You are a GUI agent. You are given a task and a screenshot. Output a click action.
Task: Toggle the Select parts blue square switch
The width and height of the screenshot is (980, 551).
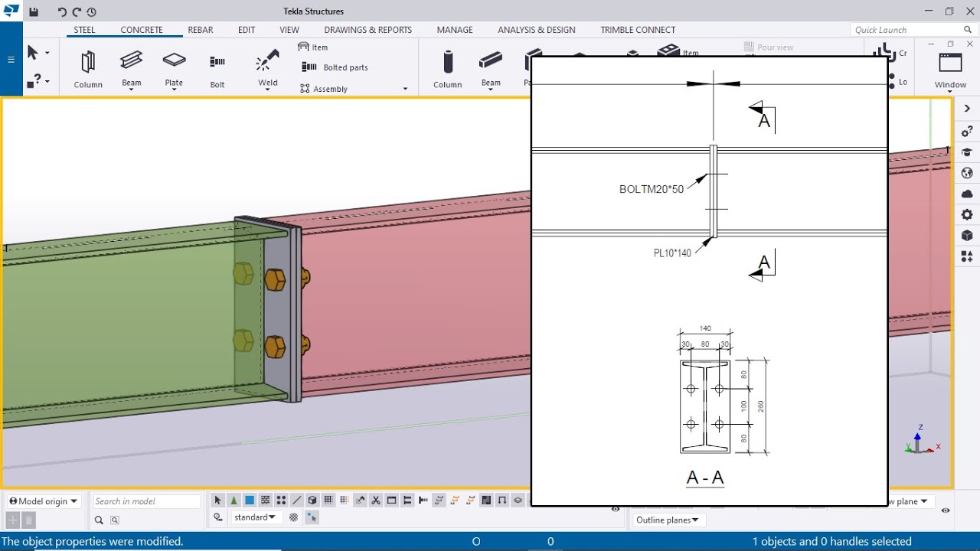coord(250,500)
